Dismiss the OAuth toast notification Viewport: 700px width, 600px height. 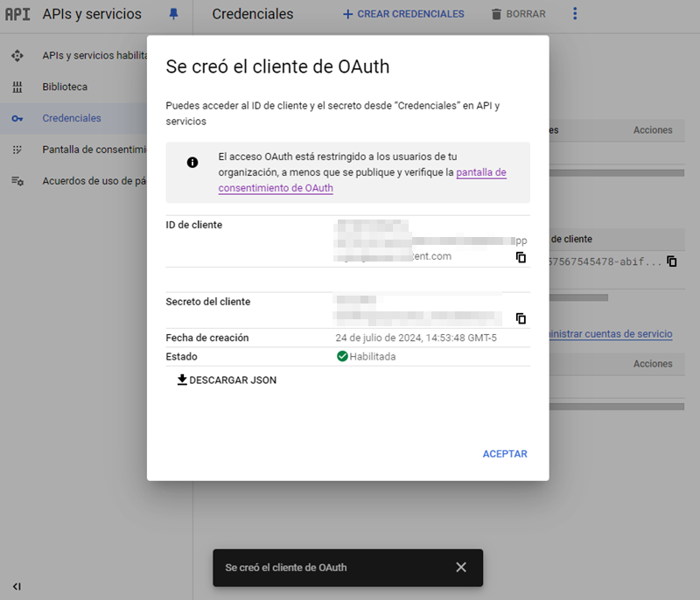click(461, 567)
